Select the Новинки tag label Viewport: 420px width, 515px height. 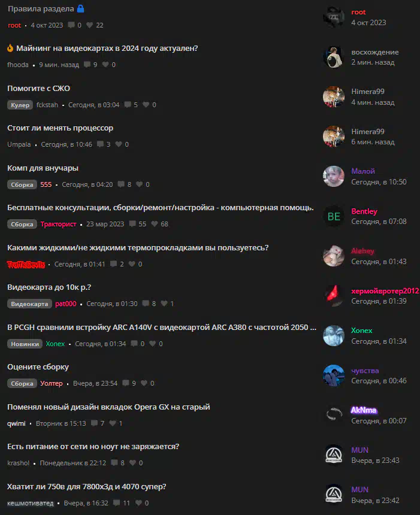click(x=25, y=344)
